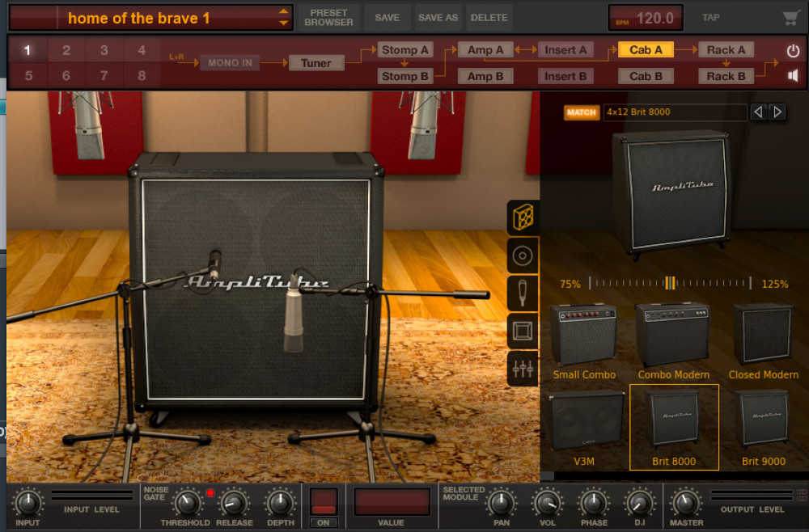Switch to the Stomp B module
Screen dimensions: 809x532
pos(405,76)
